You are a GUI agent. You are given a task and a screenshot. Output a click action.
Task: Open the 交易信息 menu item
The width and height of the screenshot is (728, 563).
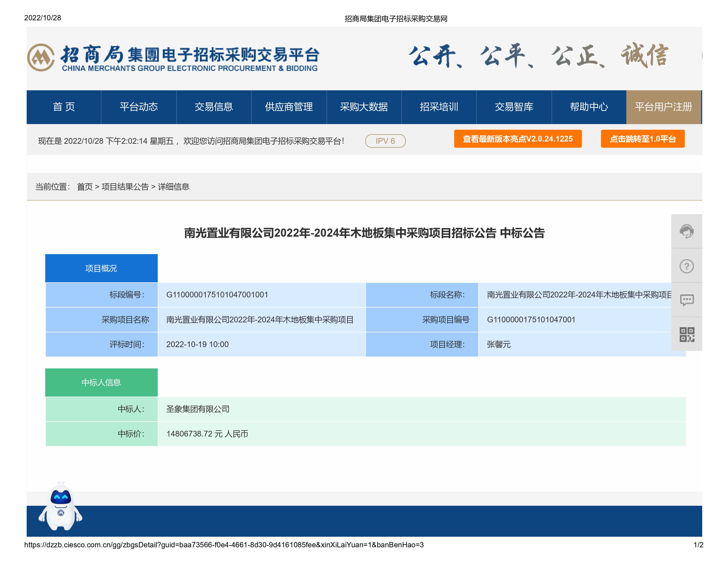coord(214,107)
